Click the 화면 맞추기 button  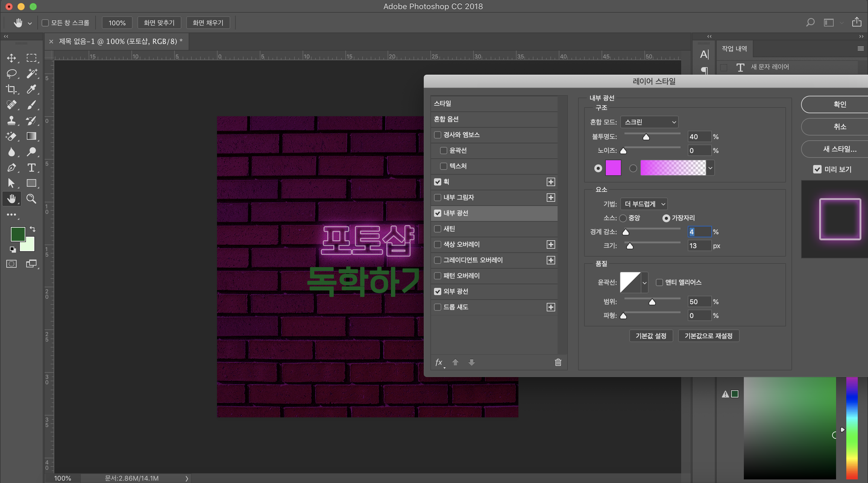pyautogui.click(x=159, y=23)
